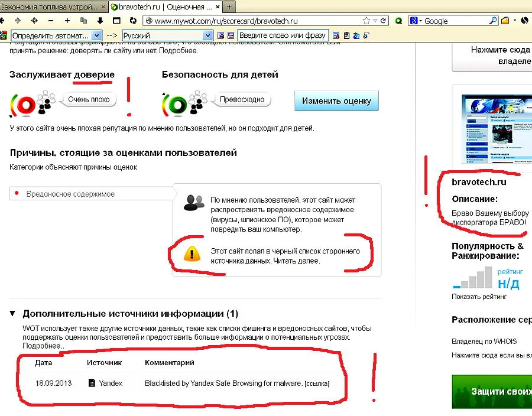
Task: Click the green Q icon beside the address bar
Action: [x=398, y=21]
